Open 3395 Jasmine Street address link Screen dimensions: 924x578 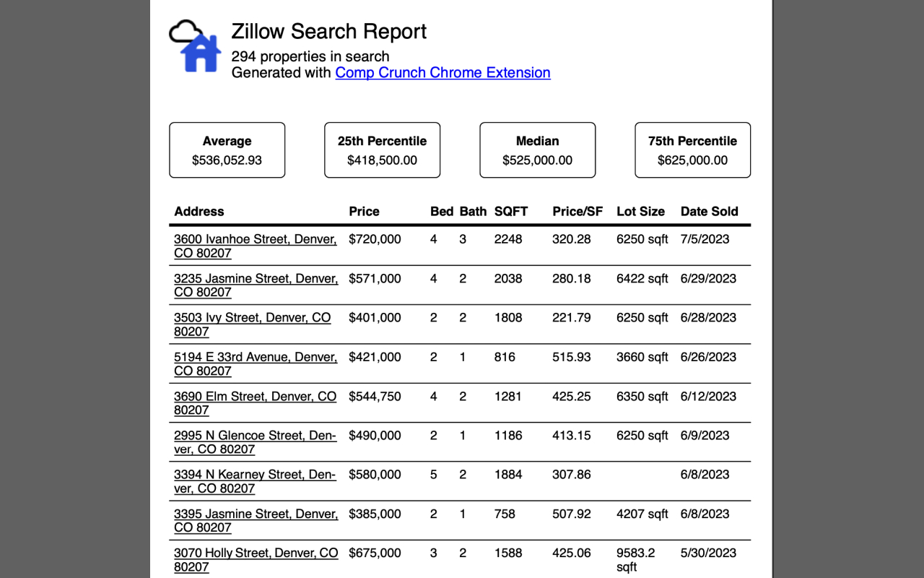click(x=256, y=521)
